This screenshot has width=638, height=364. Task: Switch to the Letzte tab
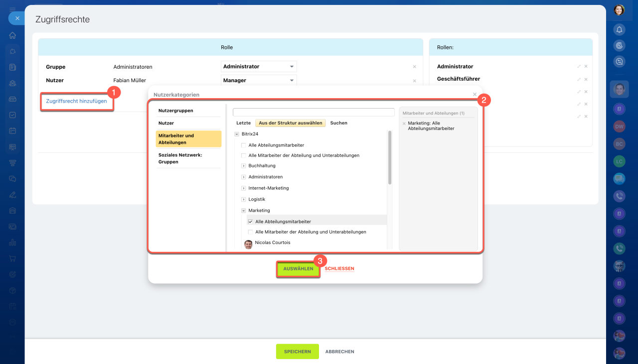click(x=244, y=123)
